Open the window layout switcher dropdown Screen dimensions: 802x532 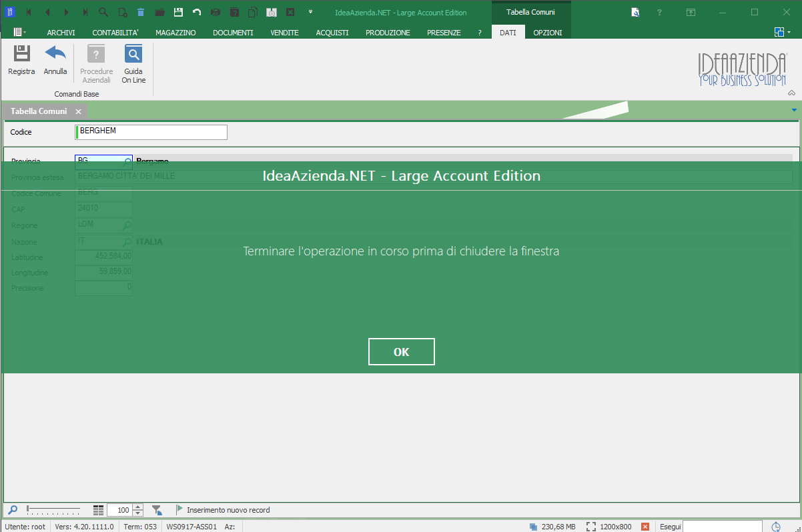(x=782, y=32)
